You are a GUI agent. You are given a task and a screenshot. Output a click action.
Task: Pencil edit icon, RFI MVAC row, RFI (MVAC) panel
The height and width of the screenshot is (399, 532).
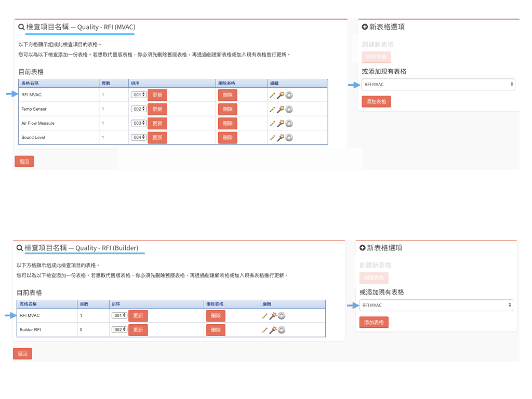[x=272, y=96]
